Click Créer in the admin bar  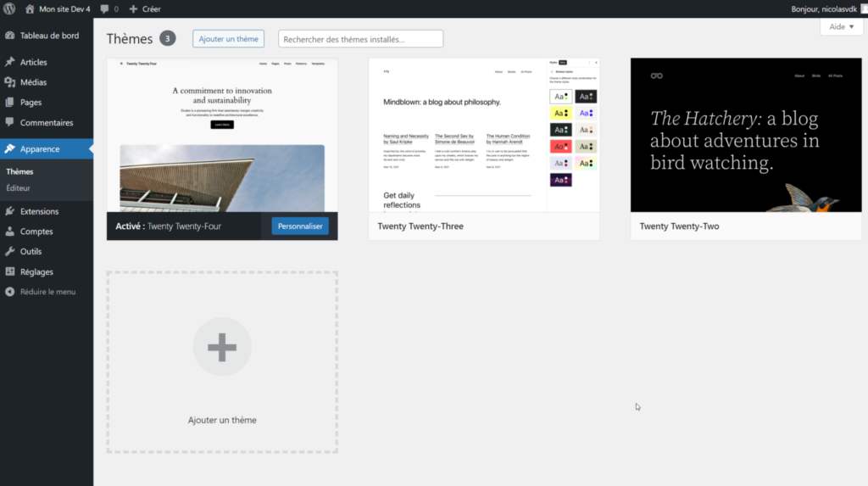click(151, 8)
